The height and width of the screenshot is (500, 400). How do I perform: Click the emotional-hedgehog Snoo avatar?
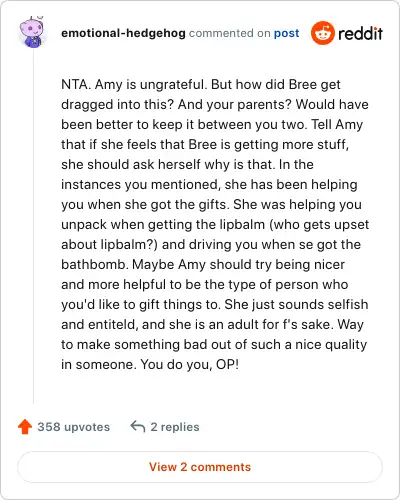[32, 32]
